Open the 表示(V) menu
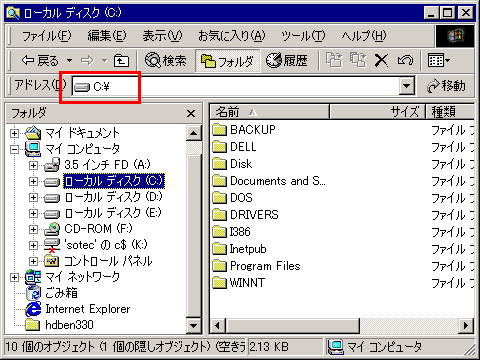480x360 pixels. [x=162, y=36]
